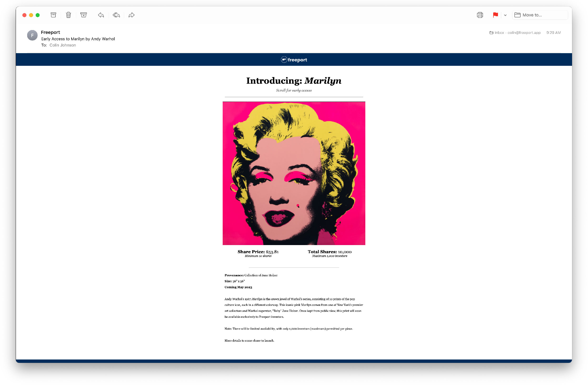This screenshot has width=588, height=385.
Task: Click the Introducing: Marilyn headline
Action: click(x=294, y=81)
